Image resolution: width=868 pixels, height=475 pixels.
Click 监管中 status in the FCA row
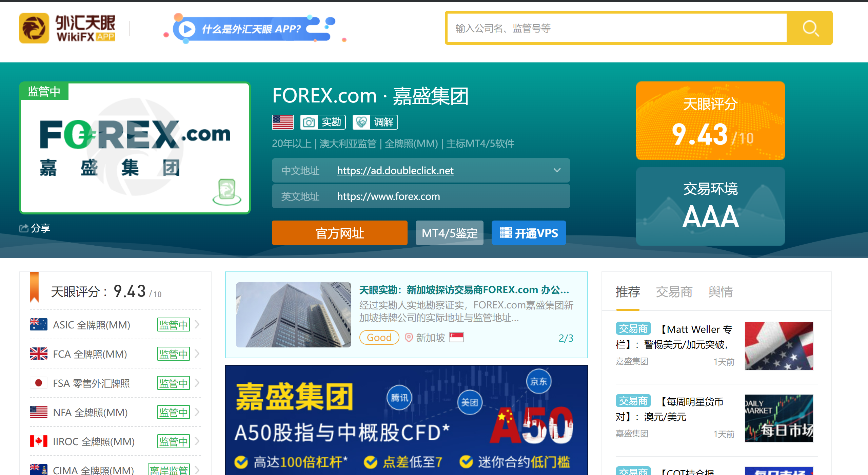coord(174,354)
